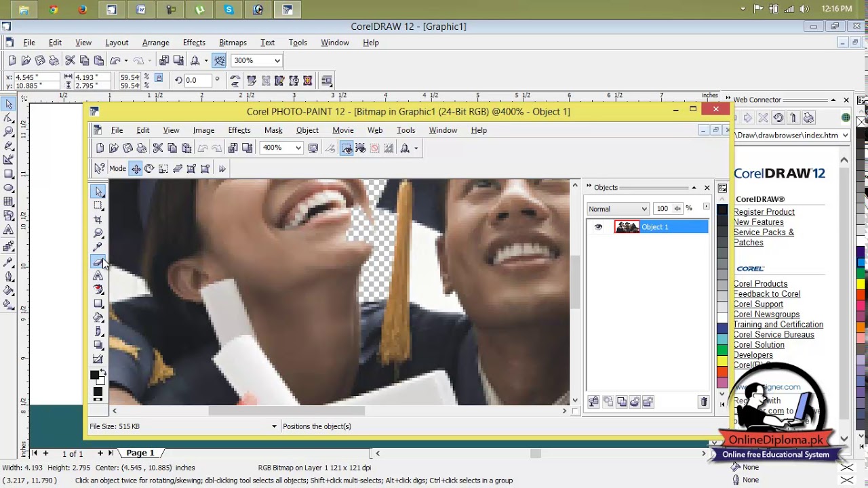Click the Mirror button in CorelDRAW property bar
Screen dimensions: 868x488
pos(235,80)
